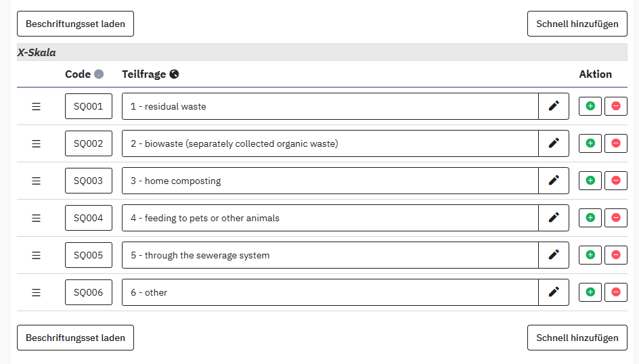The height and width of the screenshot is (364, 639).
Task: Click the info icon beside Code header
Action: pos(99,74)
